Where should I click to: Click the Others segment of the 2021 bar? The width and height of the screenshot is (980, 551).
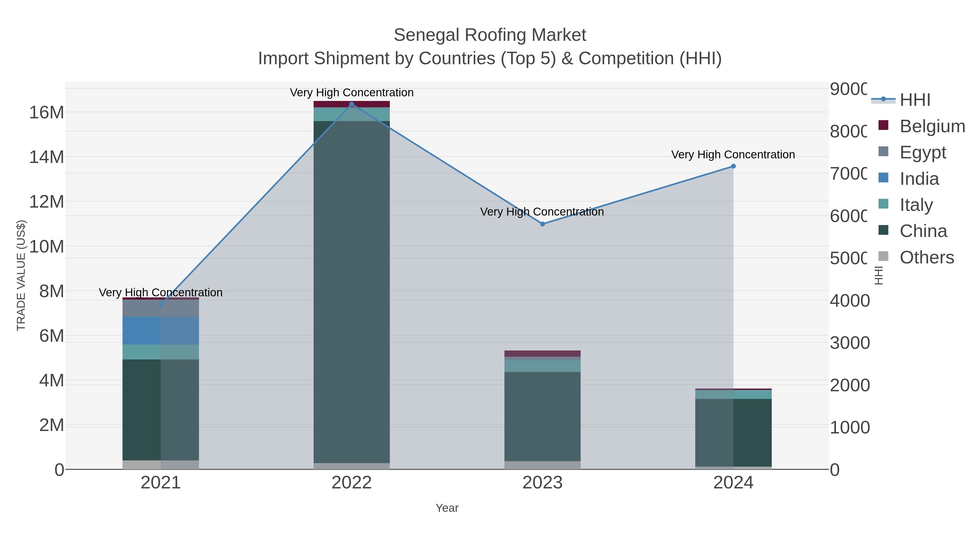[161, 465]
